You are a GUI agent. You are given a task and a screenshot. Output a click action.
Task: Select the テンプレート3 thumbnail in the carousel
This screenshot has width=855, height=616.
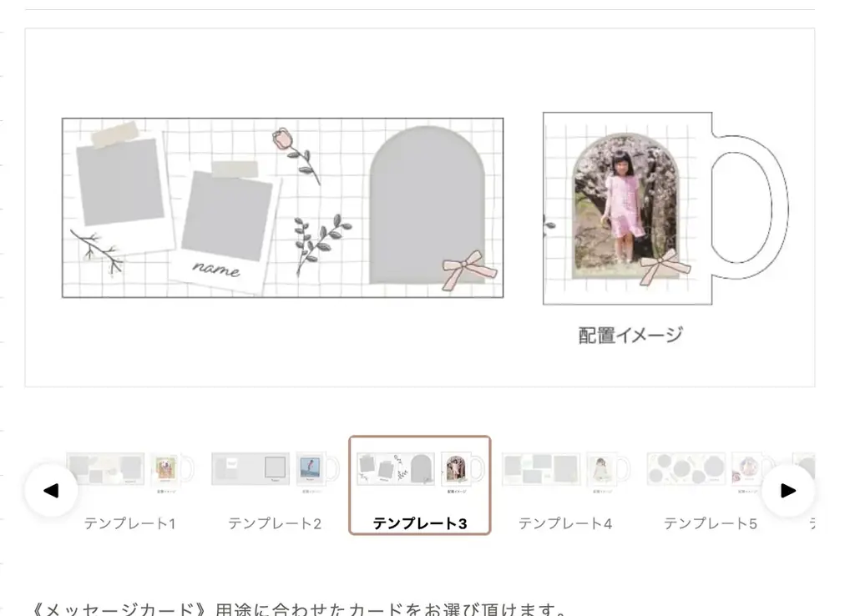point(419,467)
